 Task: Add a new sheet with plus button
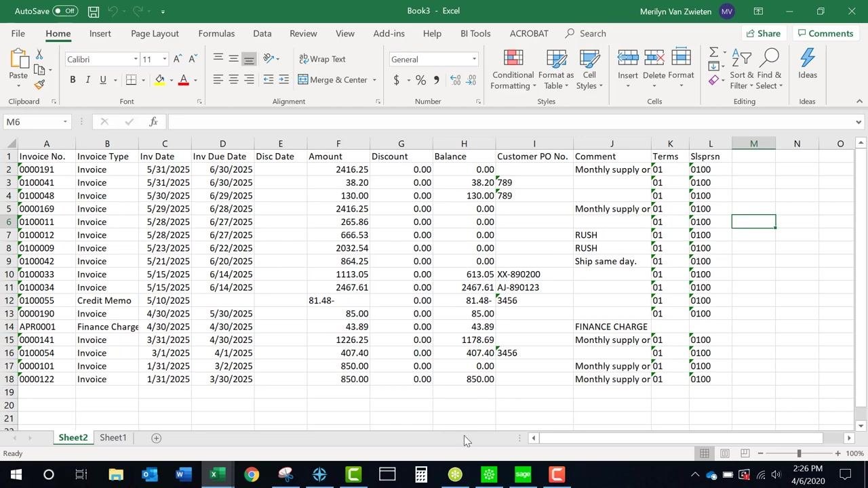[x=156, y=438]
